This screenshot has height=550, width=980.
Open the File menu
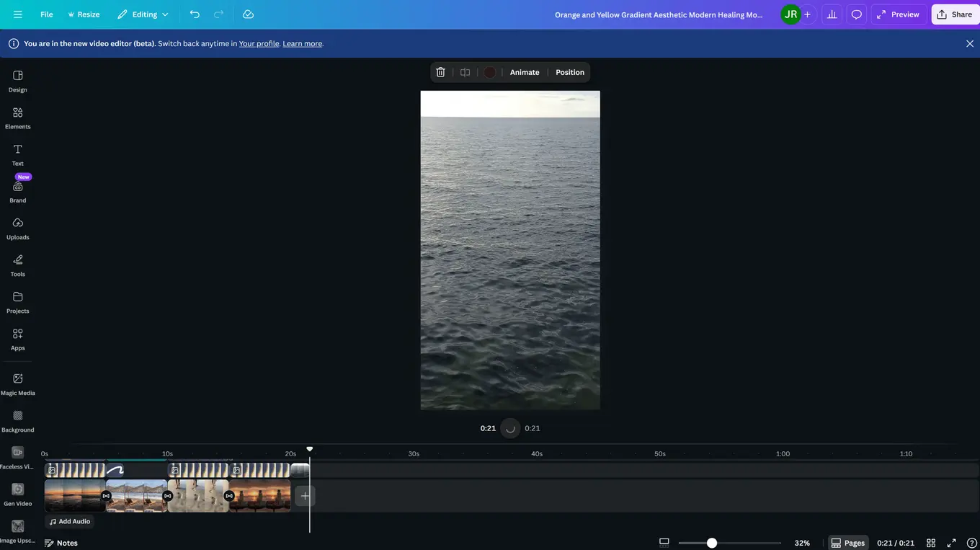tap(46, 14)
